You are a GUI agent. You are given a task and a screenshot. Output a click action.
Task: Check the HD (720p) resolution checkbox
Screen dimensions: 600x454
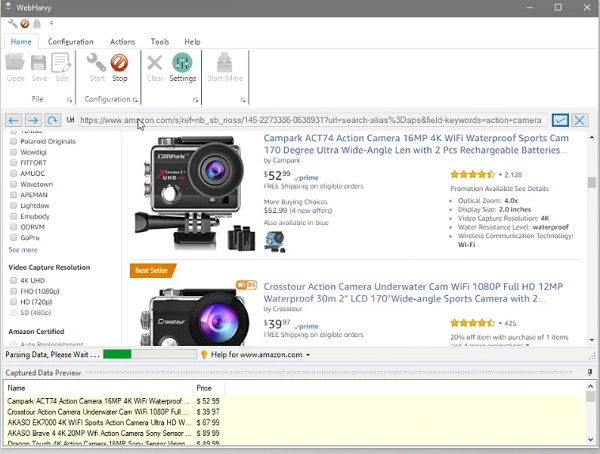[x=13, y=302]
